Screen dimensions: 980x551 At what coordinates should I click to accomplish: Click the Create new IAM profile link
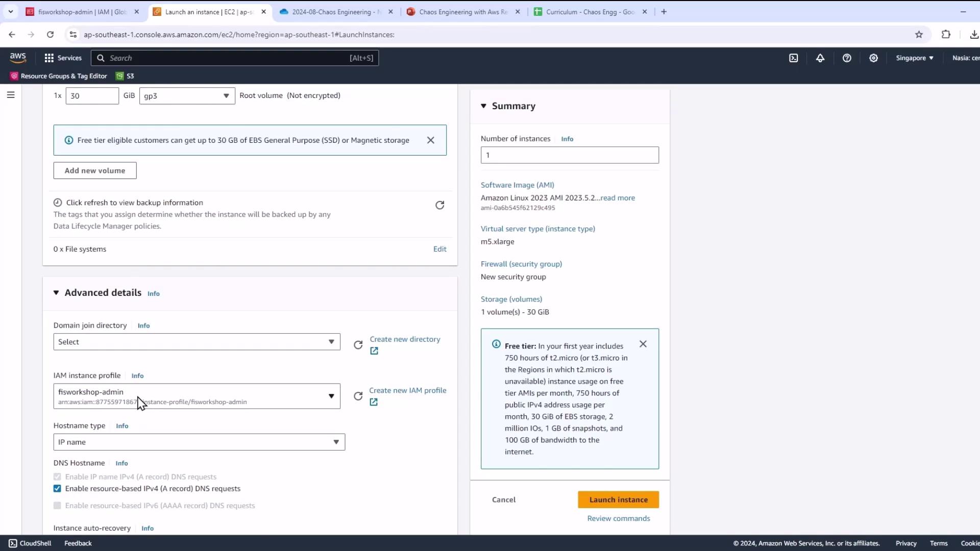407,391
